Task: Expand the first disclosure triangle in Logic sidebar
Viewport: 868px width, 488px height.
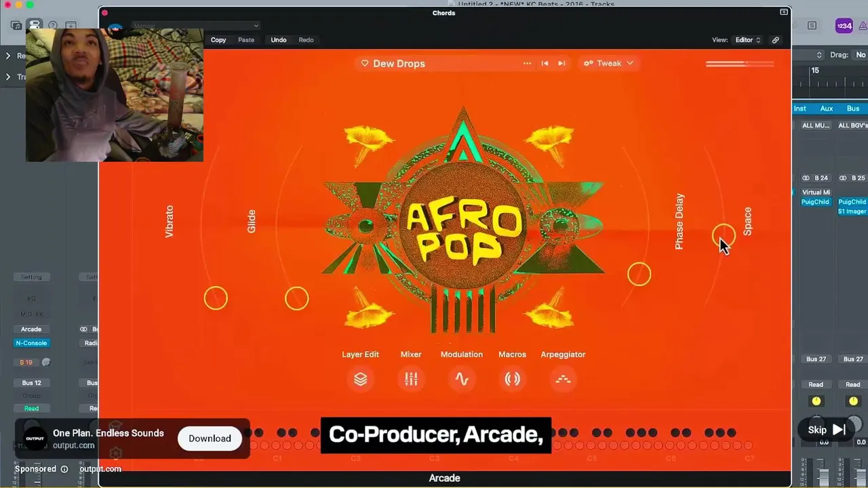Action: click(x=8, y=56)
